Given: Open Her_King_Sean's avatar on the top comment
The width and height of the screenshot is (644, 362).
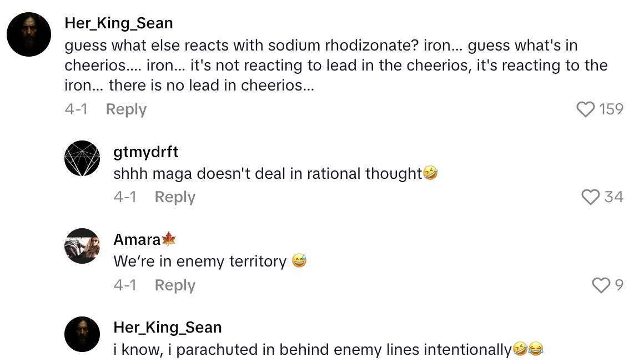Looking at the screenshot, I should pos(29,34).
